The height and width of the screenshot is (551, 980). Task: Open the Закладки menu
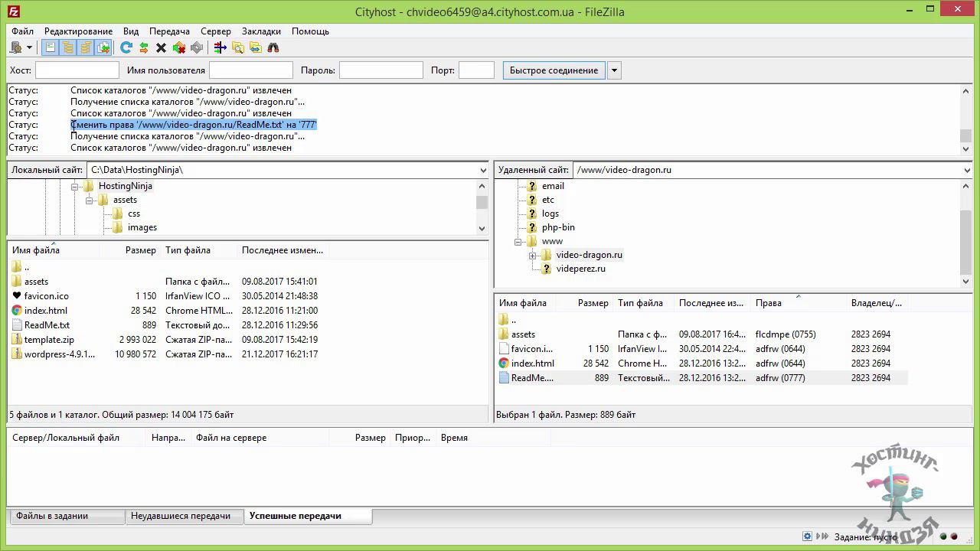point(261,31)
